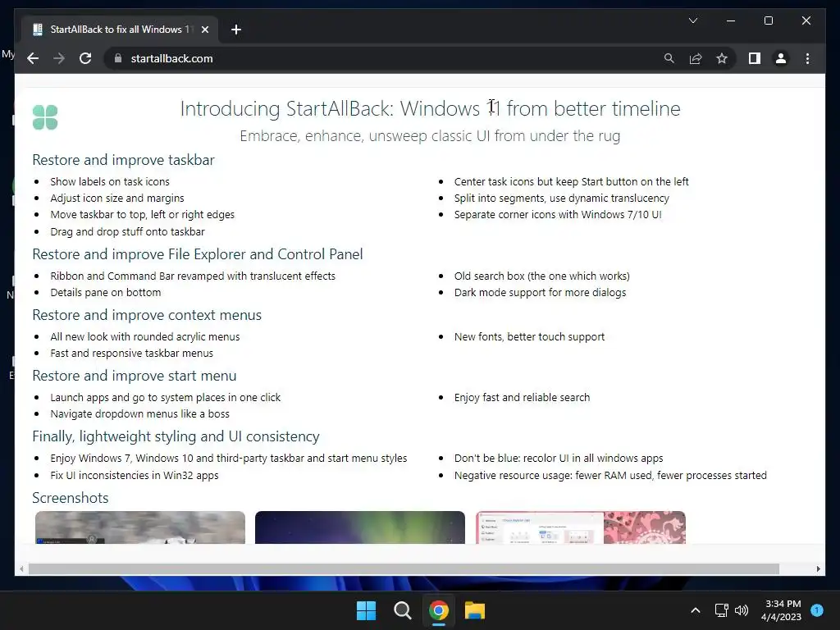Go back with the browser back arrow
The height and width of the screenshot is (630, 840).
pos(33,58)
